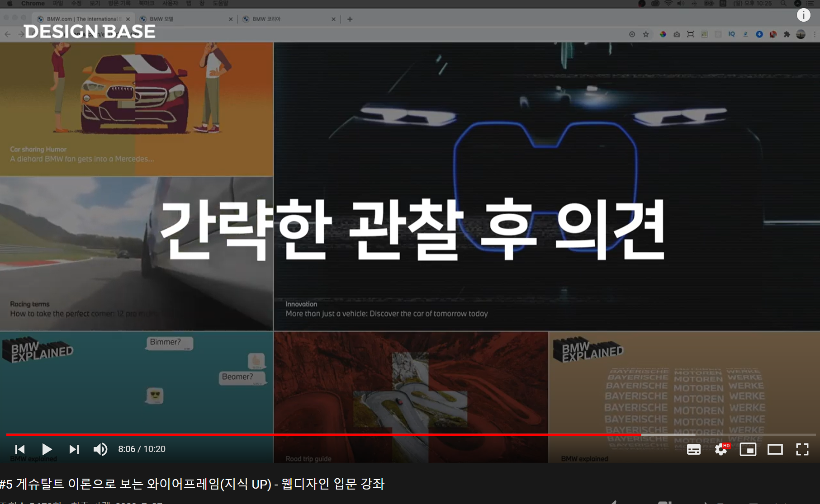The width and height of the screenshot is (820, 504).
Task: Open the Racing terms article tile
Action: [137, 254]
